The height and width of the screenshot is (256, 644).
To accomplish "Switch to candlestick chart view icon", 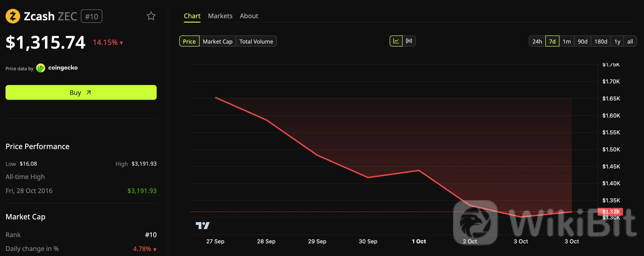I will (x=409, y=41).
